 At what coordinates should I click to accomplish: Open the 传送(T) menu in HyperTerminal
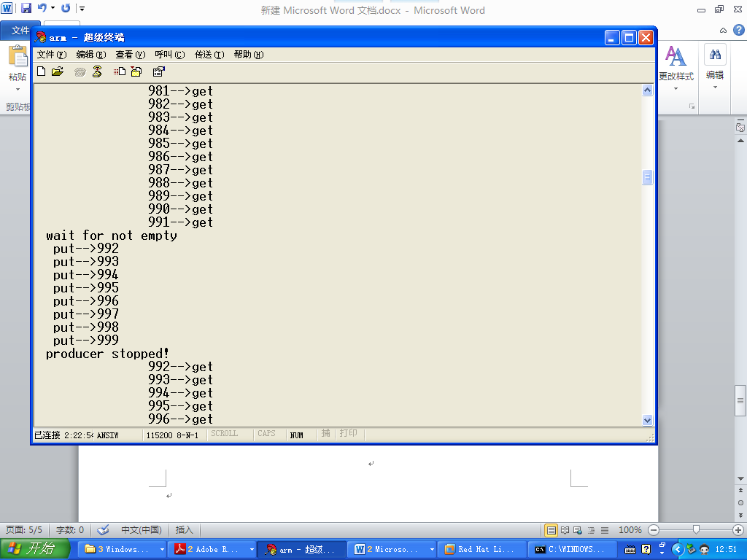(209, 55)
